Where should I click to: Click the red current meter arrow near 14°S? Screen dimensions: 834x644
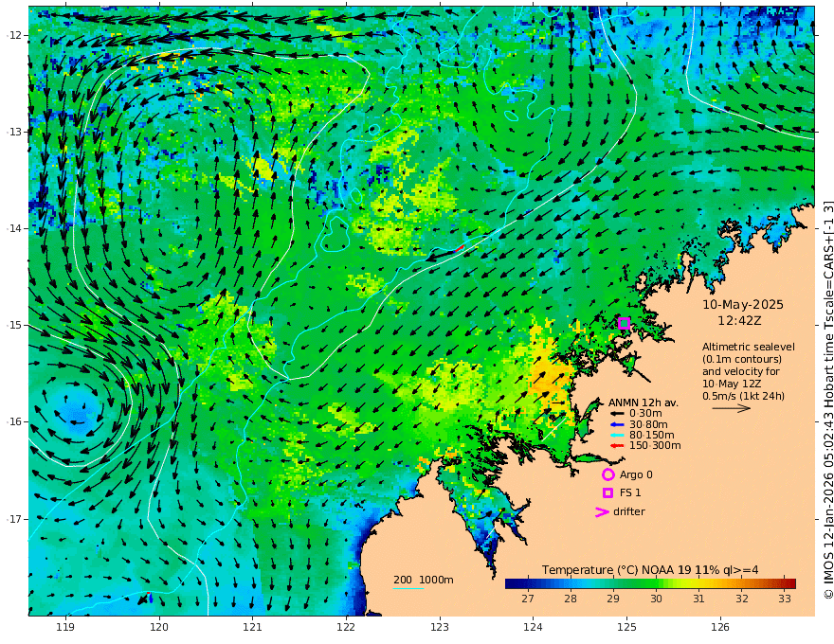(460, 248)
